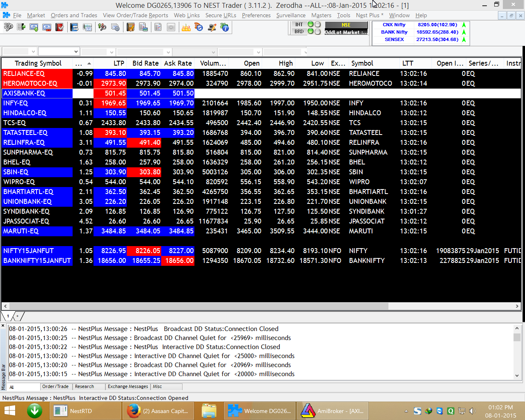The image size is (525, 420).
Task: Select the RELIANCE-EQ row
Action: pos(261,73)
